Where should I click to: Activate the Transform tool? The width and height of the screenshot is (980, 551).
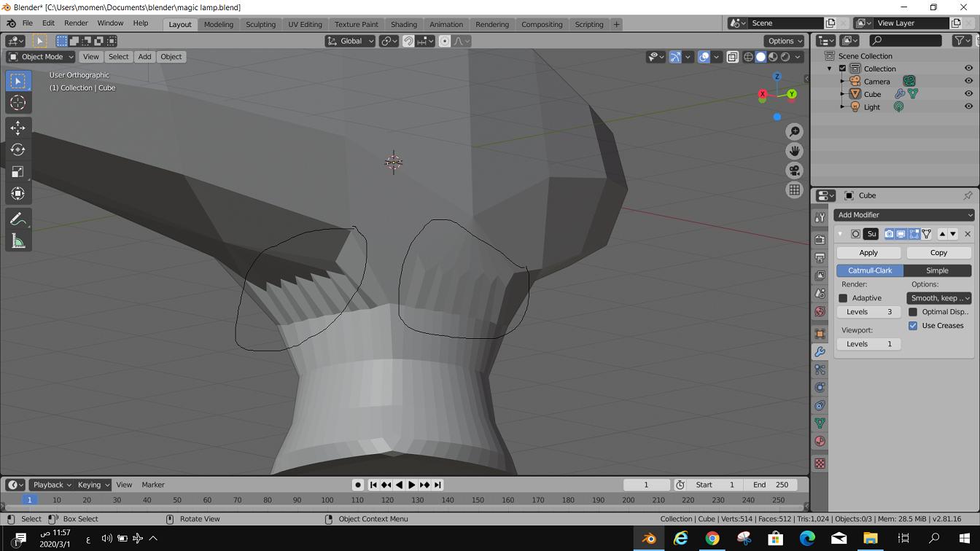click(18, 193)
